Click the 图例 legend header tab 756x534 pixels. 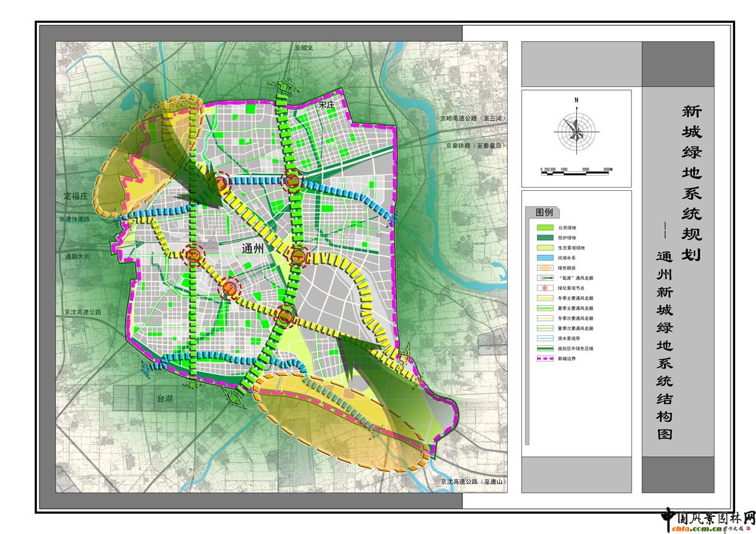point(543,212)
